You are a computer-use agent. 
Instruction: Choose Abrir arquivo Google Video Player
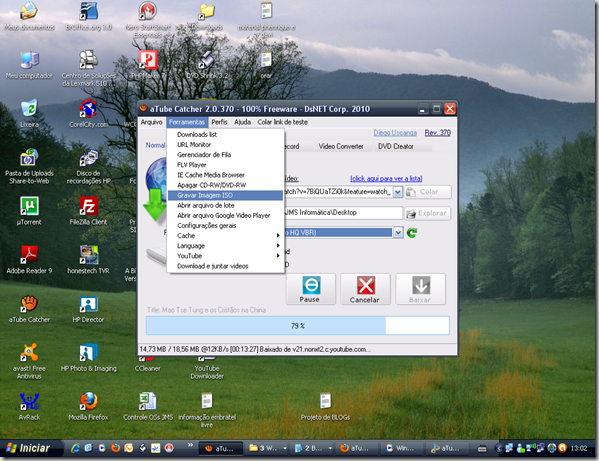pyautogui.click(x=225, y=215)
